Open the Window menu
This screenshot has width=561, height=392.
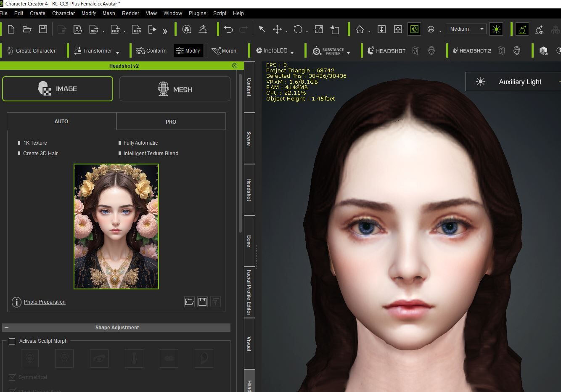172,13
